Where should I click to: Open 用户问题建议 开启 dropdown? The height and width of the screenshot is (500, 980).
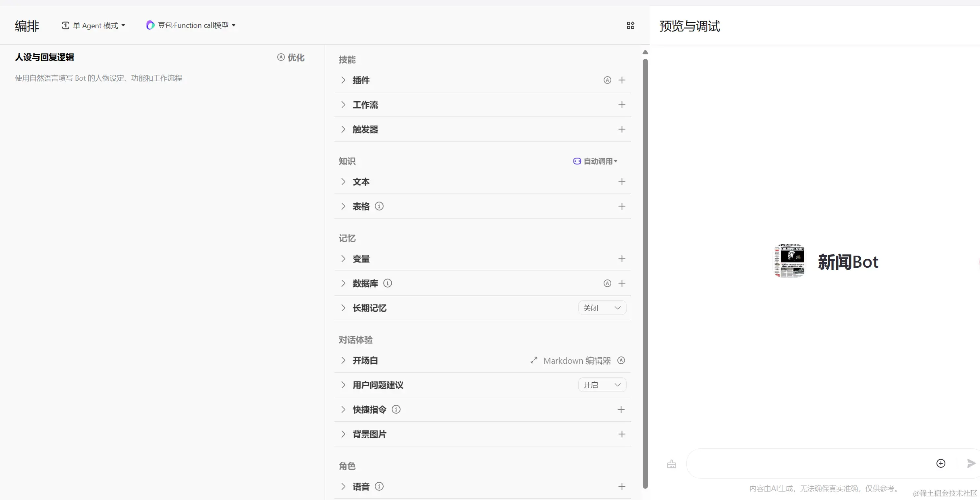tap(602, 385)
